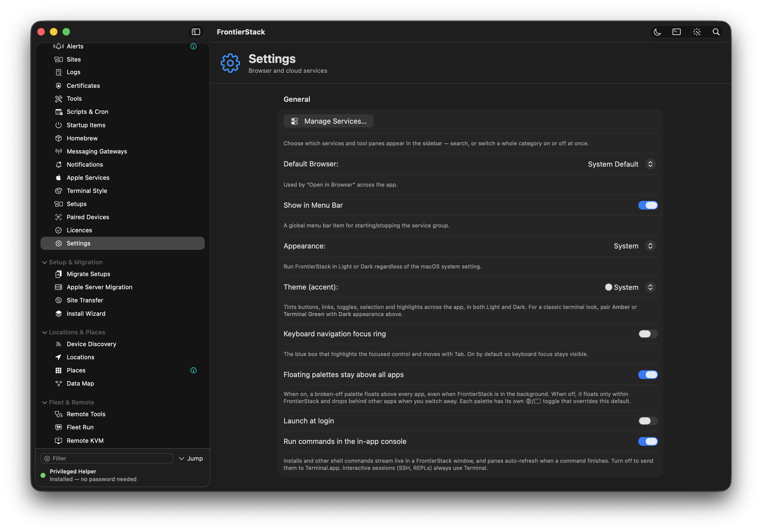Image resolution: width=762 pixels, height=532 pixels.
Task: Click the Startup Items power icon
Action: click(x=58, y=125)
